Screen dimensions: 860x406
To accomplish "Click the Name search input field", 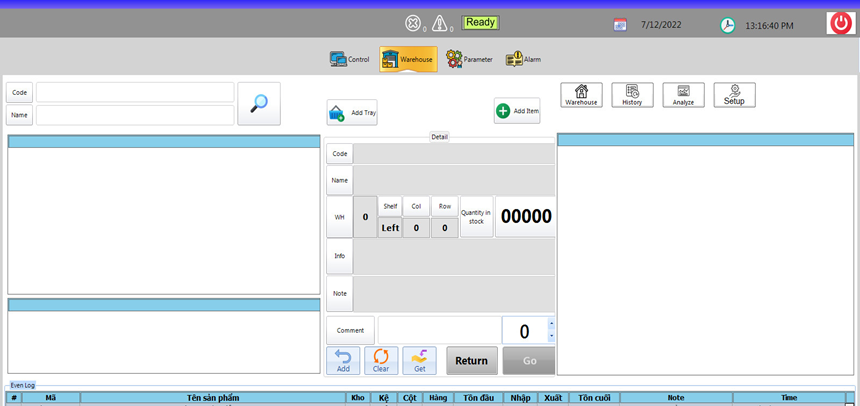I will click(x=135, y=115).
